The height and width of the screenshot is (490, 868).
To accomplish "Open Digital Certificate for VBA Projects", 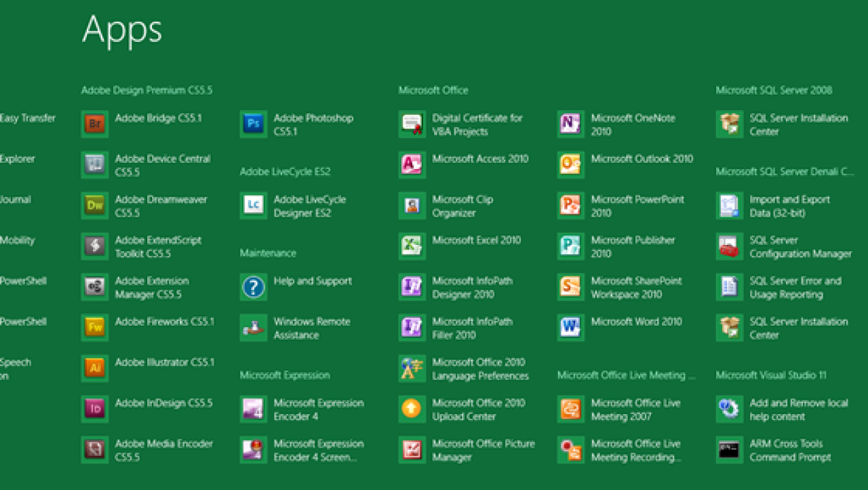I will pos(461,124).
